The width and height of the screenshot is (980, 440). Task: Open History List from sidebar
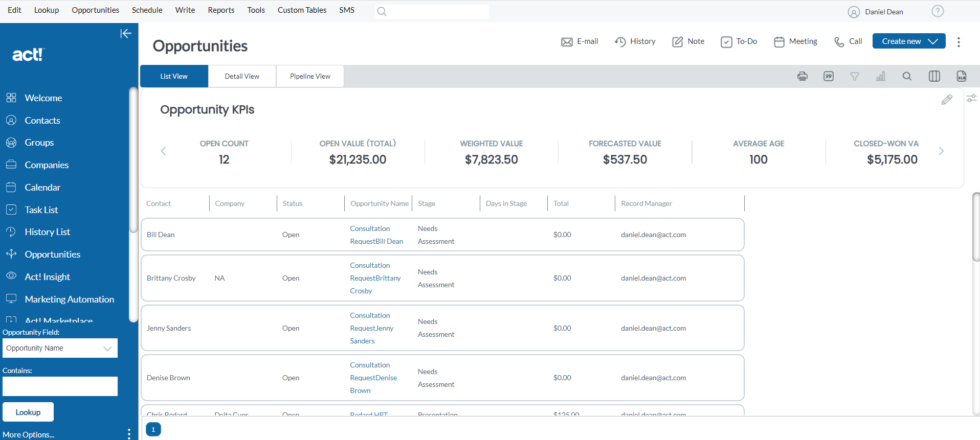47,232
